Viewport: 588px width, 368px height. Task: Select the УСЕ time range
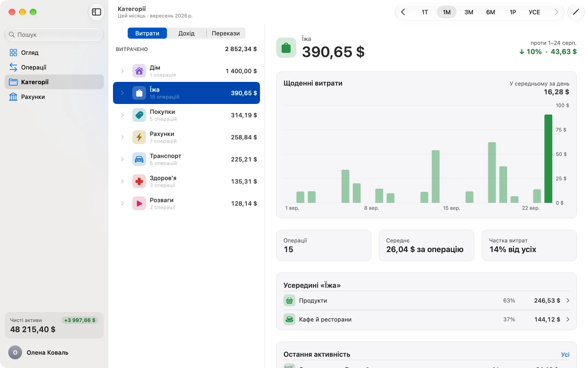534,12
